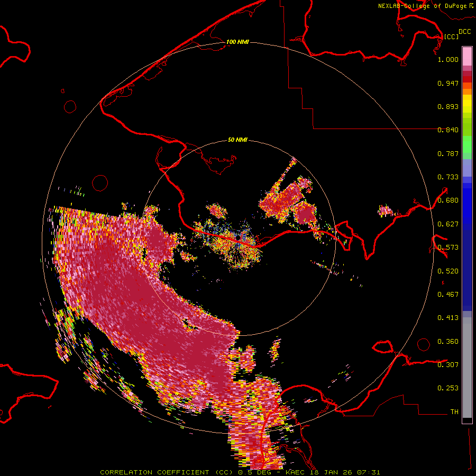Screen dimensions: 476x476
Task: Pick the light pink top color bar segment
Action: click(467, 56)
